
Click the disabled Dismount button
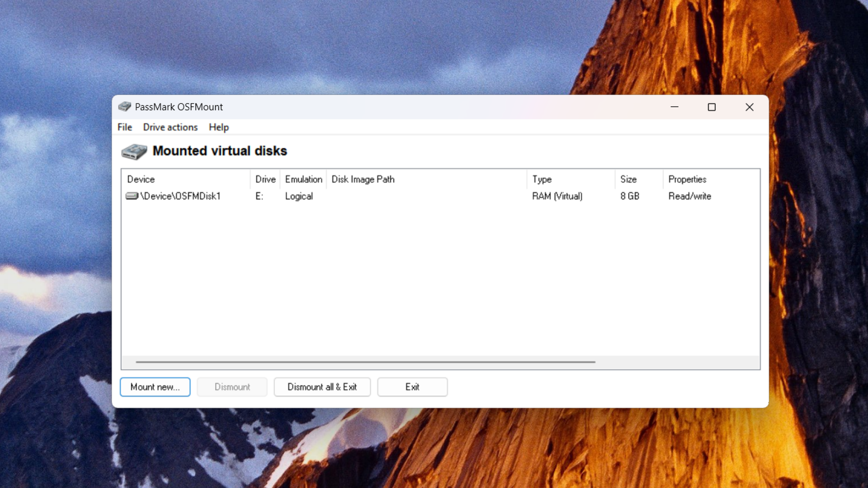pyautogui.click(x=232, y=387)
